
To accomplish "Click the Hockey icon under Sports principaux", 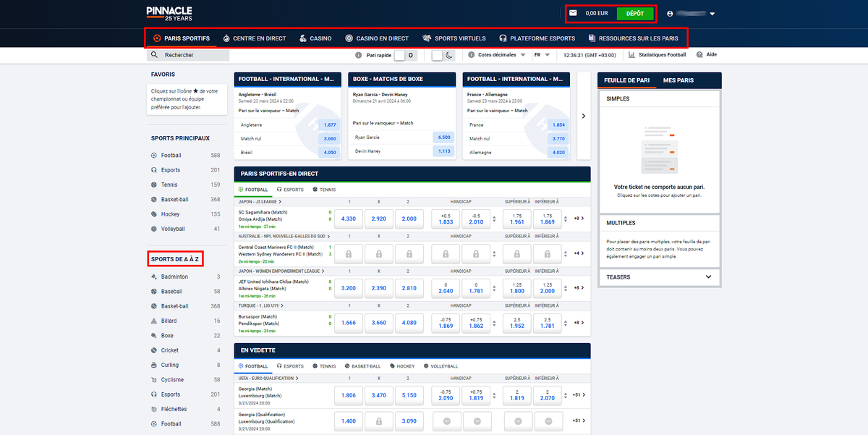I will point(154,214).
